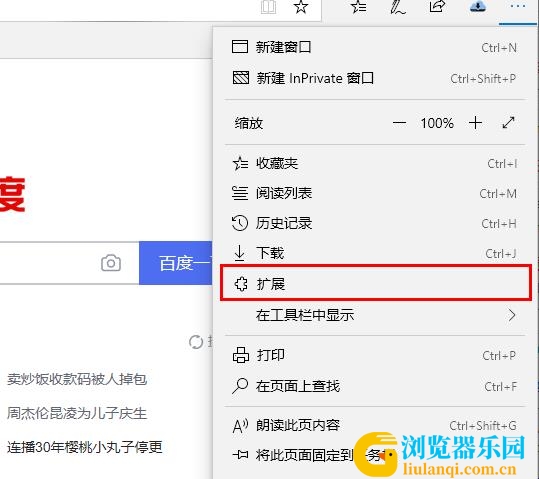The height and width of the screenshot is (479, 539).
Task: Select 新建窗口 menu item
Action: (375, 47)
